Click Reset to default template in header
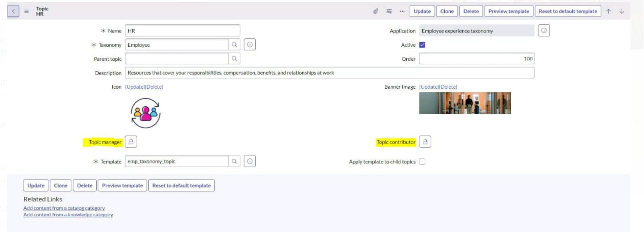 (568, 11)
